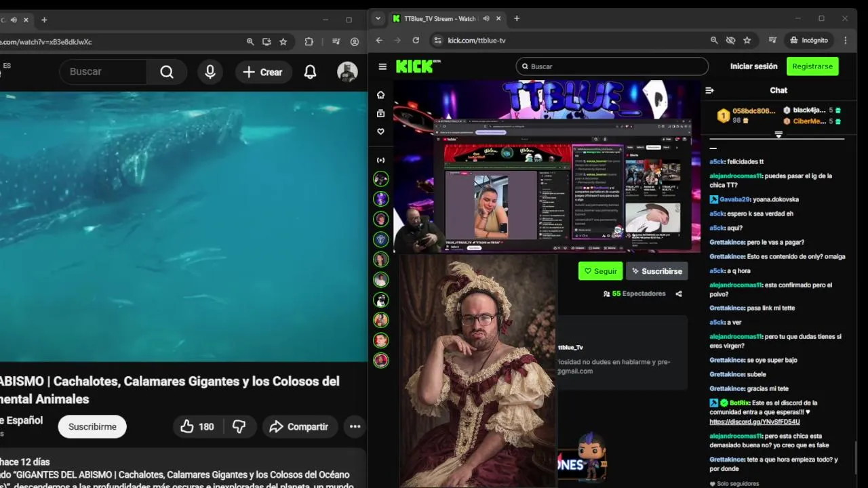
Task: Click the Incógnito indicator button
Action: 809,40
